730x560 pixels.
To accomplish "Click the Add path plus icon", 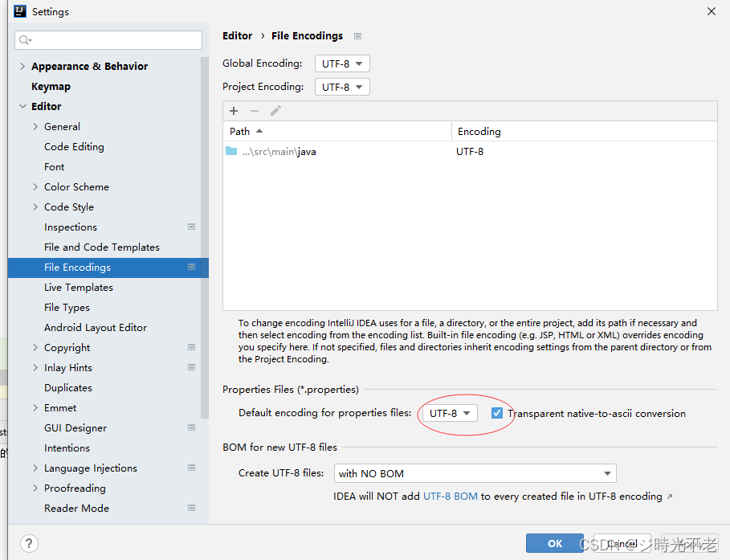I will tap(234, 111).
